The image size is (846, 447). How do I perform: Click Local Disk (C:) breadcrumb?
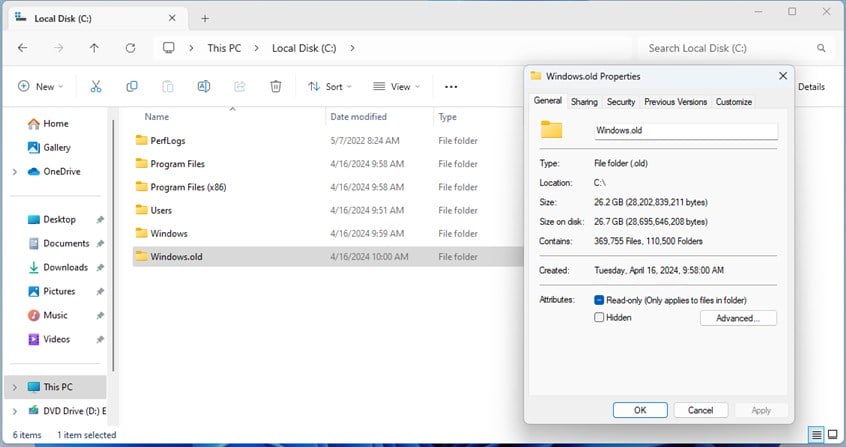tap(304, 48)
